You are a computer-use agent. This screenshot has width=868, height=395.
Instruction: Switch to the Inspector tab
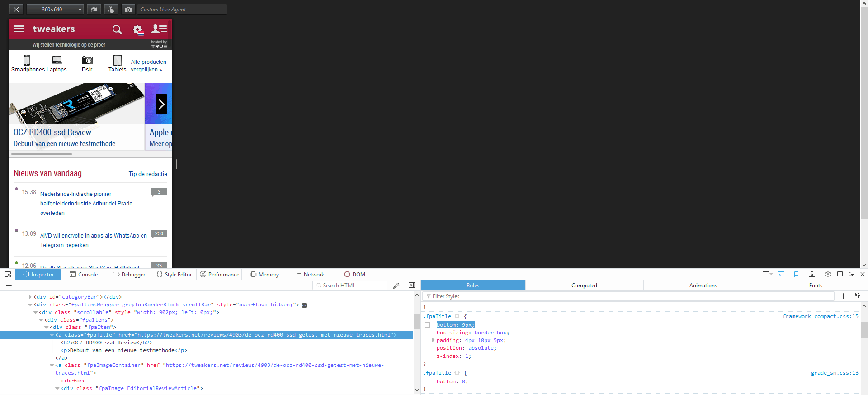point(38,274)
